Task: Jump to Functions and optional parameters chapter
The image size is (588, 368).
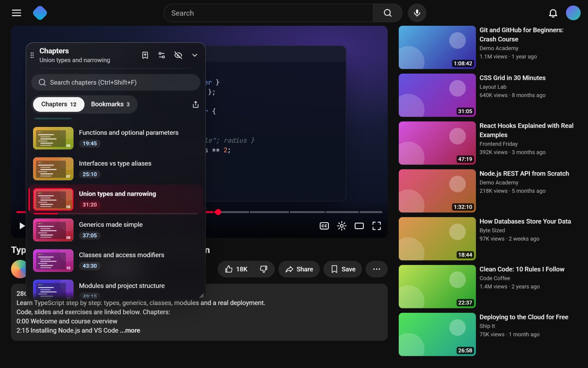Action: 116,138
